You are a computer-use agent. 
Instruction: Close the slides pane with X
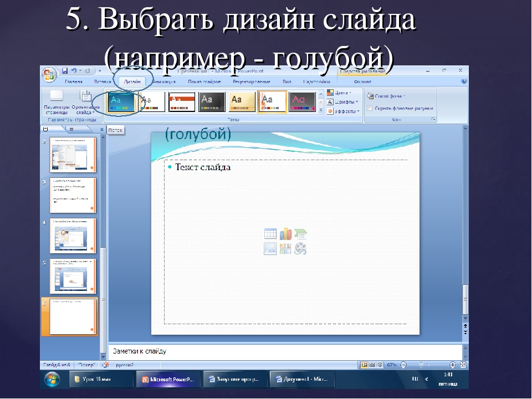pyautogui.click(x=102, y=130)
